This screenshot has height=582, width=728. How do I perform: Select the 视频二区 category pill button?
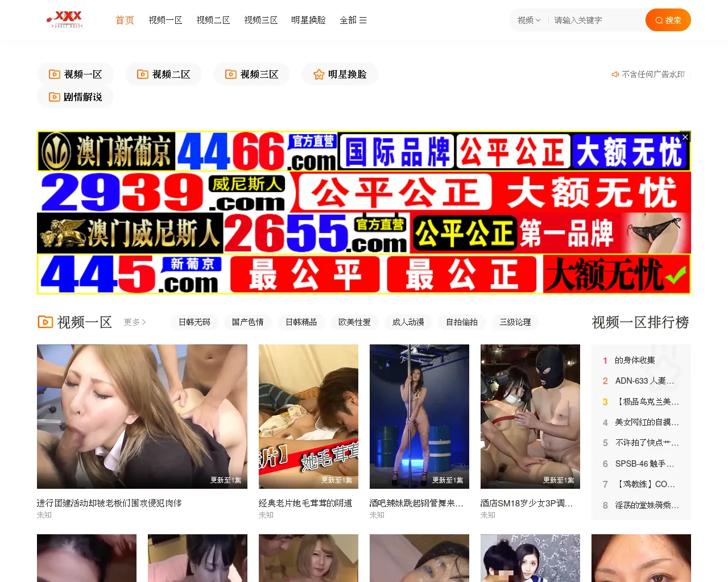point(164,74)
